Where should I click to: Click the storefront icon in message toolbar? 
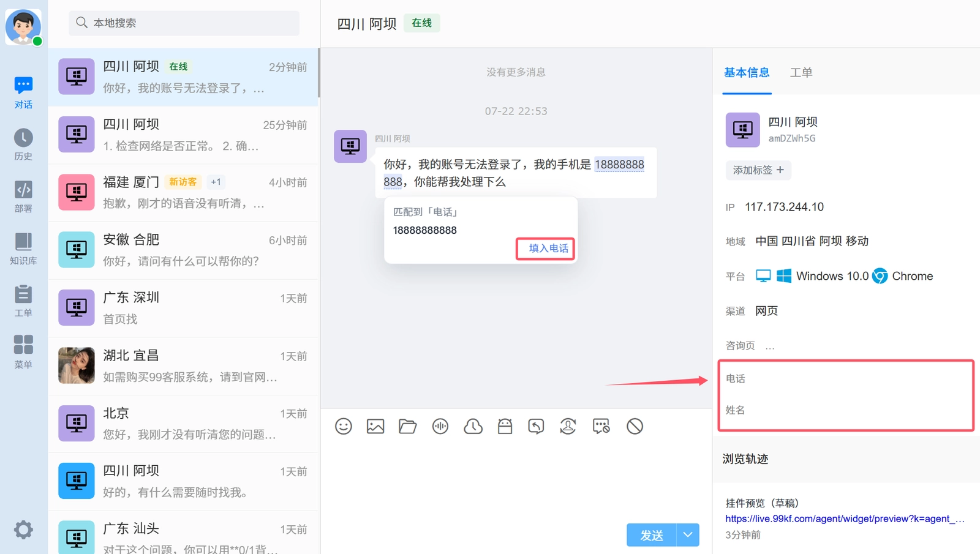[505, 426]
